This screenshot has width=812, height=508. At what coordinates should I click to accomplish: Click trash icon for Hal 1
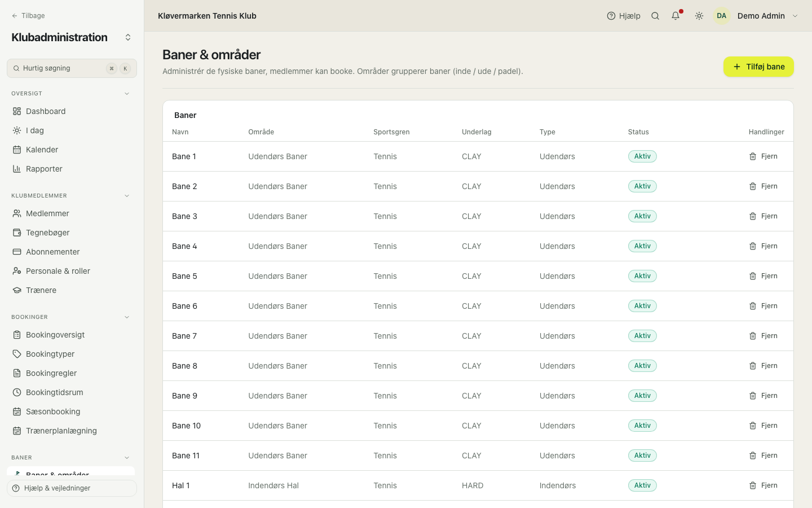pyautogui.click(x=753, y=485)
